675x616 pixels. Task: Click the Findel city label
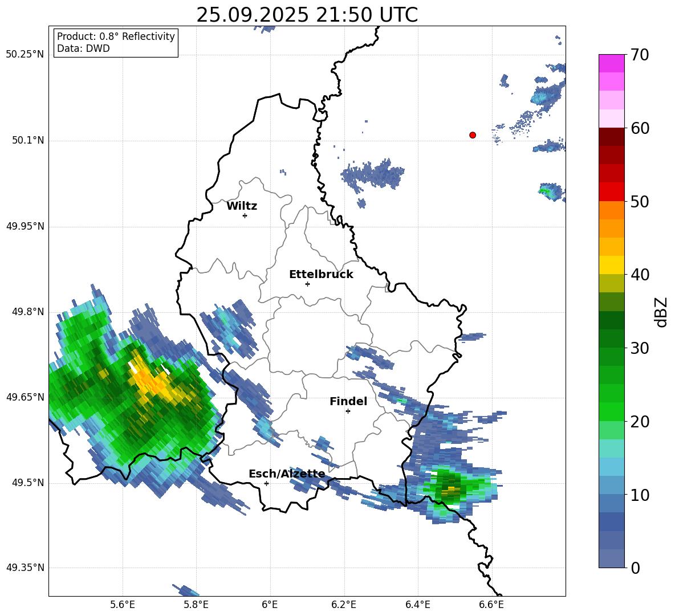tap(348, 401)
